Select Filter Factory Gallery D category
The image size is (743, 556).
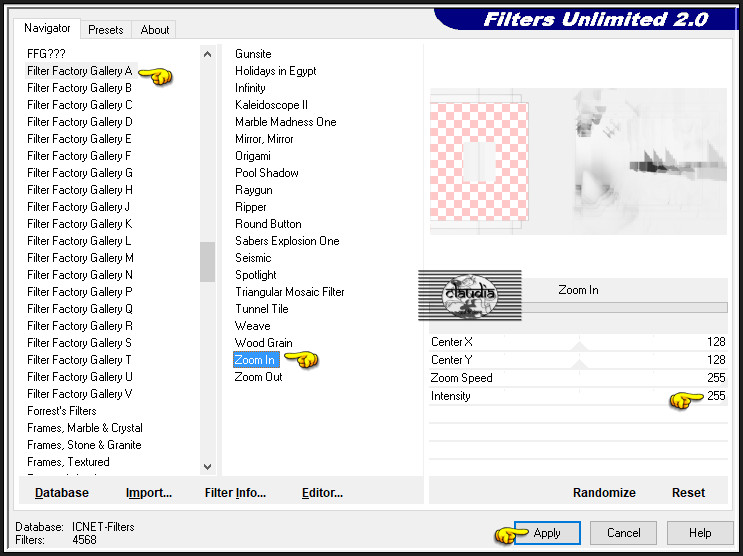pos(80,122)
